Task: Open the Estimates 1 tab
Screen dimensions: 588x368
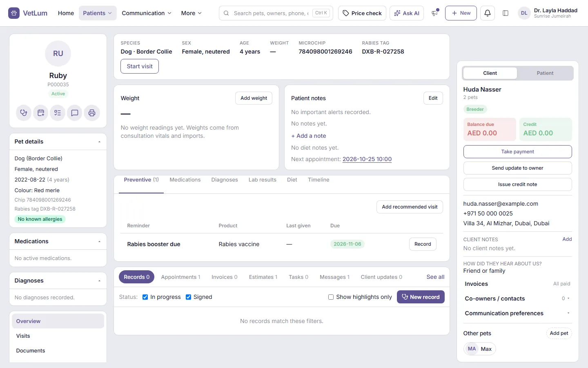Action: 263,277
